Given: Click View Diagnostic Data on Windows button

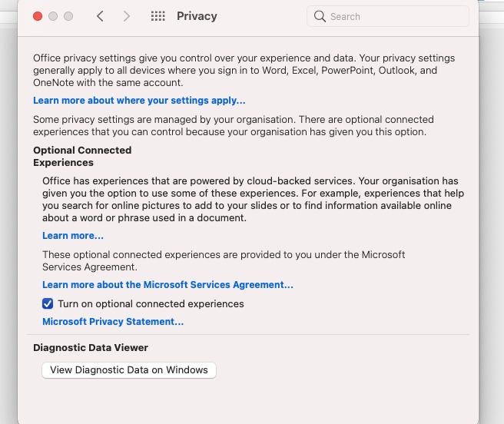Looking at the screenshot, I should [x=129, y=370].
